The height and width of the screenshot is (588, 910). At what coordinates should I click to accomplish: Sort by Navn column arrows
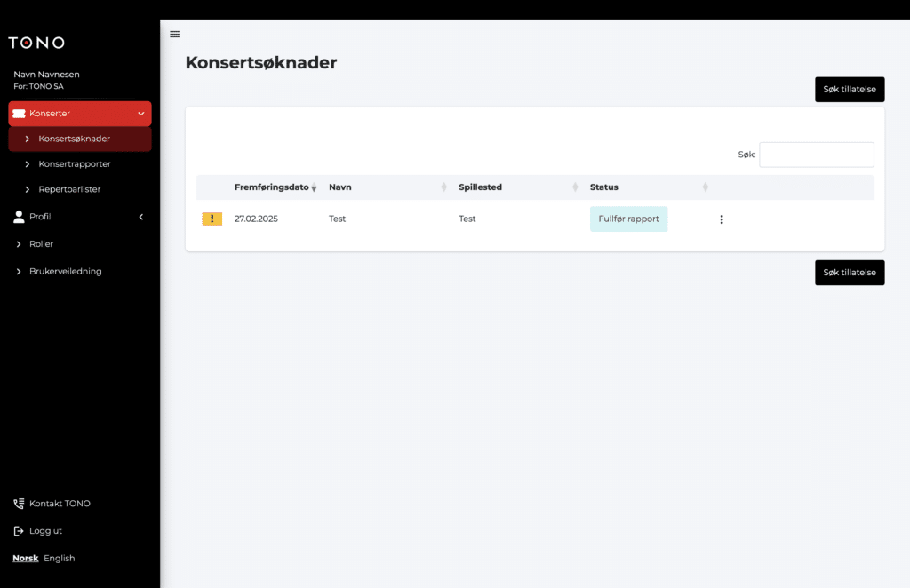click(444, 187)
